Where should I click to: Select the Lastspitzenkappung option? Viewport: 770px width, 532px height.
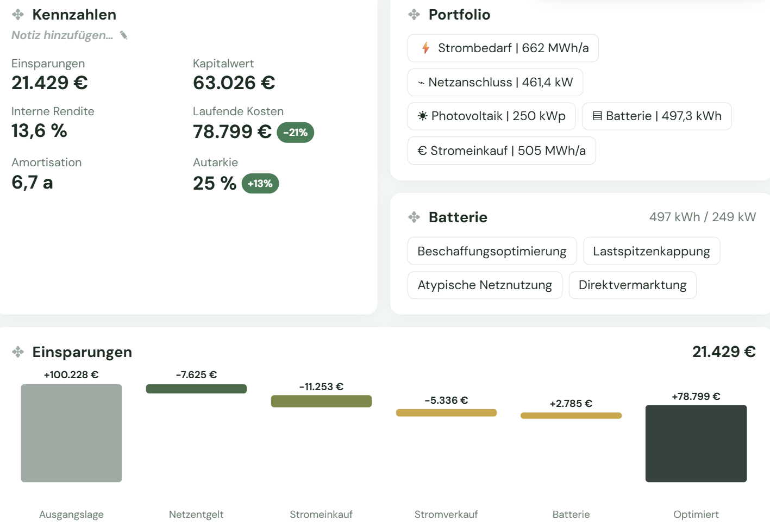coord(652,251)
